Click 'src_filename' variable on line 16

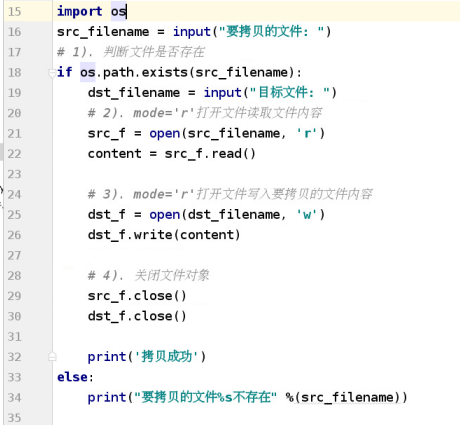point(103,32)
